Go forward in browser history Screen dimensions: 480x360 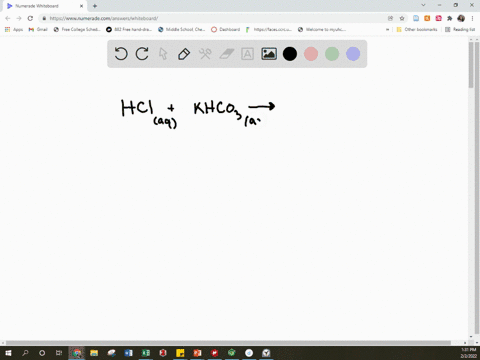[x=19, y=18]
